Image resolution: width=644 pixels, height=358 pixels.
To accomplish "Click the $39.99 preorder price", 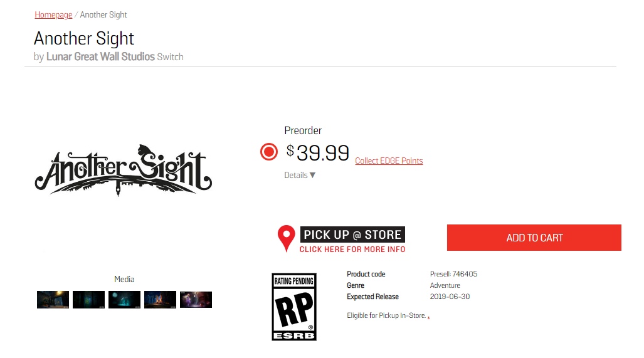I will 318,152.
